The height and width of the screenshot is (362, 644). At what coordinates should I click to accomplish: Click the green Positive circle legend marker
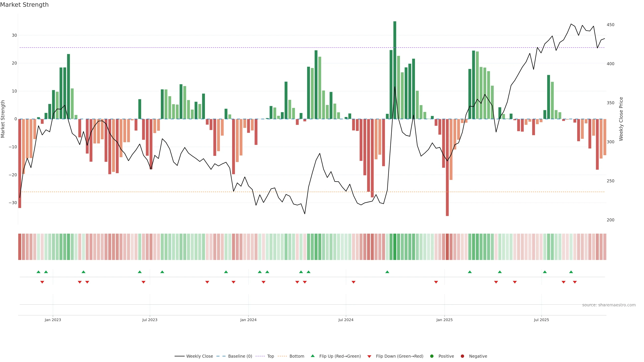pyautogui.click(x=432, y=356)
